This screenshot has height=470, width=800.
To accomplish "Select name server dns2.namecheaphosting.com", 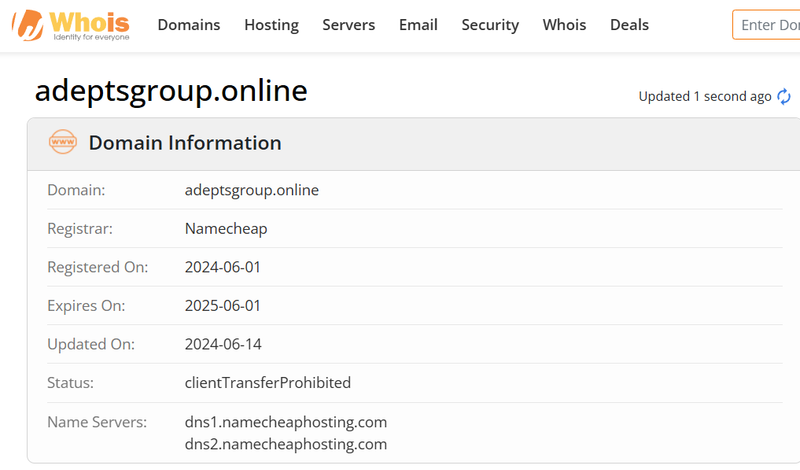I will coord(286,444).
